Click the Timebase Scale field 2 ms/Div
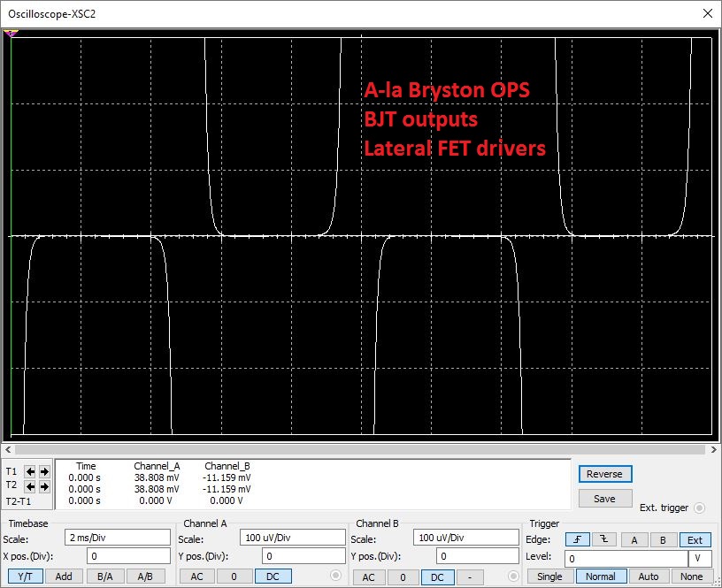The height and width of the screenshot is (588, 722). coord(118,538)
